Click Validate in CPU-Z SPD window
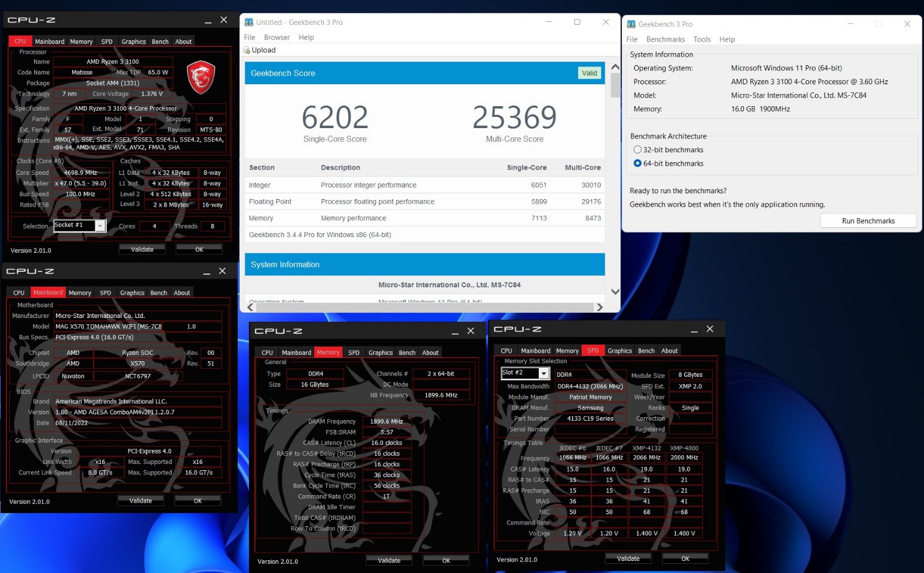This screenshot has width=924, height=573. click(628, 559)
